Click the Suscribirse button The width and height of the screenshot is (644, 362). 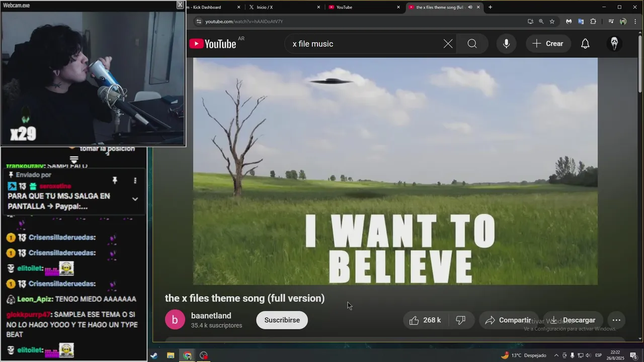tap(282, 320)
